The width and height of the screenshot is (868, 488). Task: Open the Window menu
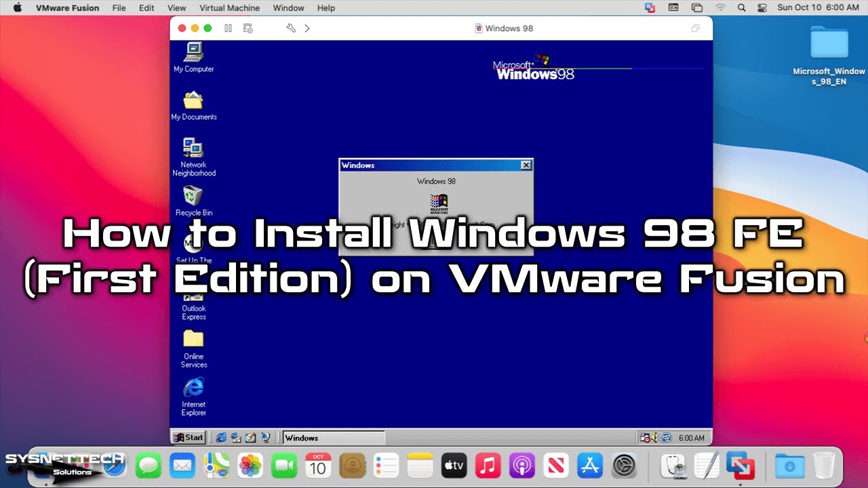(288, 7)
